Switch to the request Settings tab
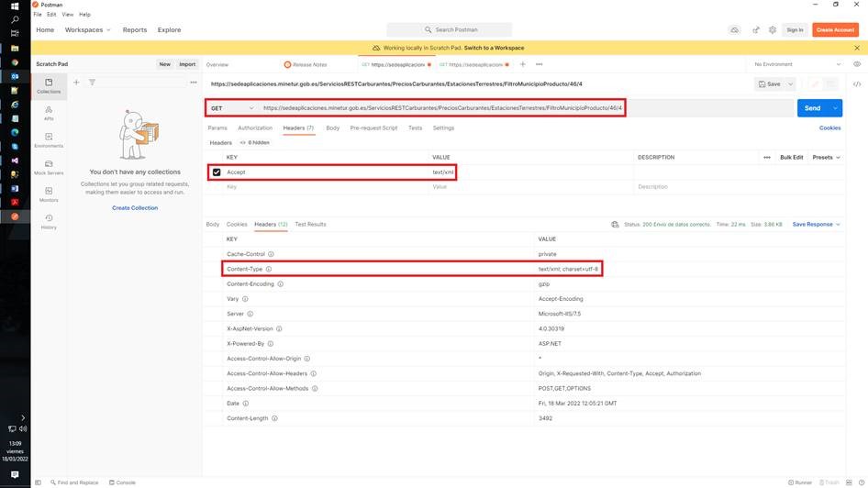Viewport: 868px width, 488px height. (443, 128)
